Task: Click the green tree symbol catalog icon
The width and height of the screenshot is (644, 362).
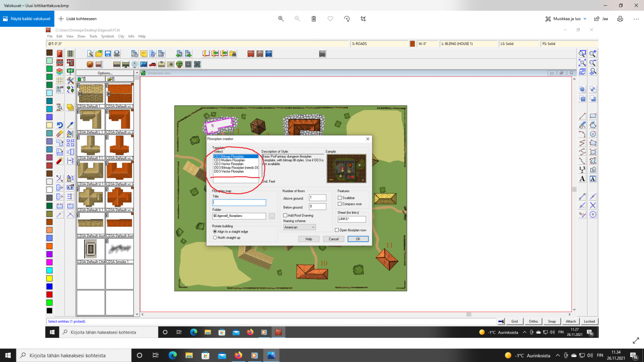Action: tap(179, 64)
